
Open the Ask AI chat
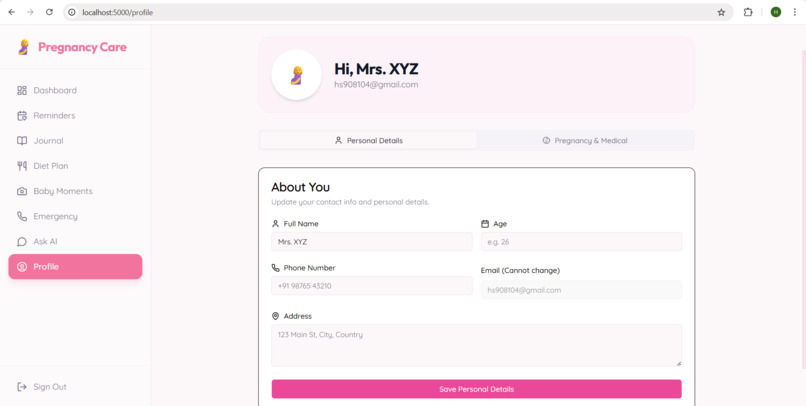75,242
